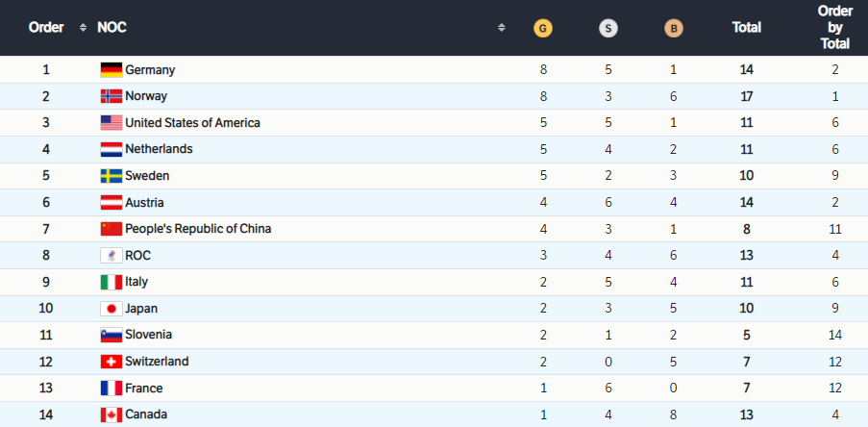Click the Total column header
Viewport: 868px width, 427px height.
[x=746, y=28]
